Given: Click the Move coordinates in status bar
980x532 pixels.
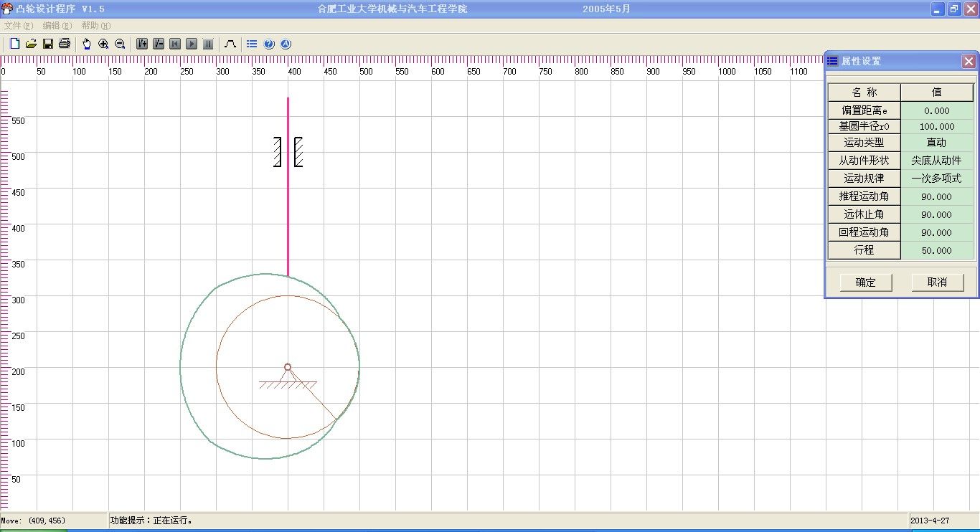Looking at the screenshot, I should pyautogui.click(x=33, y=521).
